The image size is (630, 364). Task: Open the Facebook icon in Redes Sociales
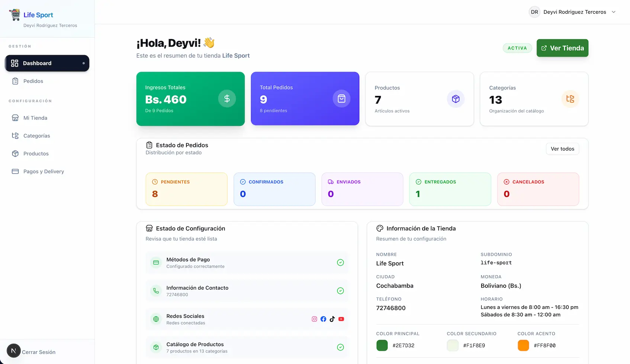point(323,319)
